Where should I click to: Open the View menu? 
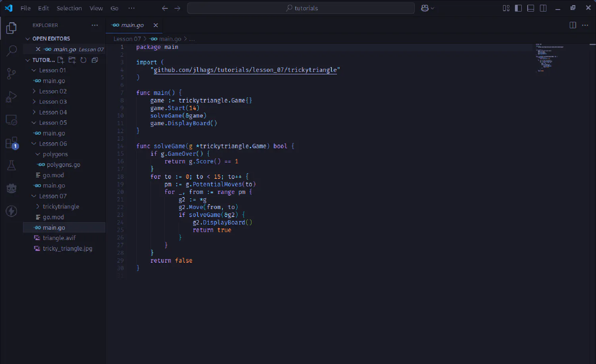coord(96,8)
